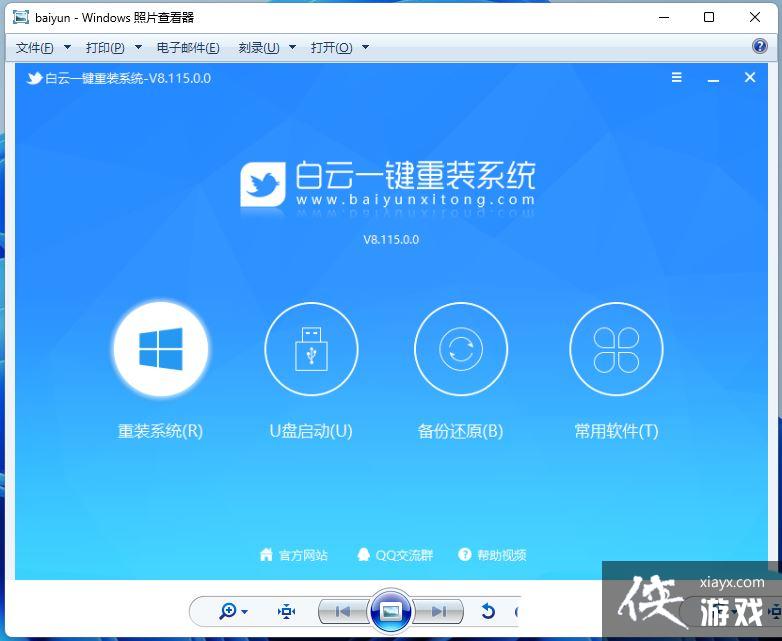Open the 官方网站 link

coord(303,555)
